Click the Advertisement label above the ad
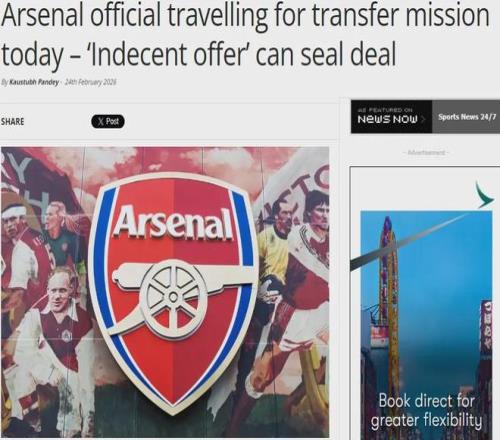Viewport: 500px width, 440px height. coord(426,153)
